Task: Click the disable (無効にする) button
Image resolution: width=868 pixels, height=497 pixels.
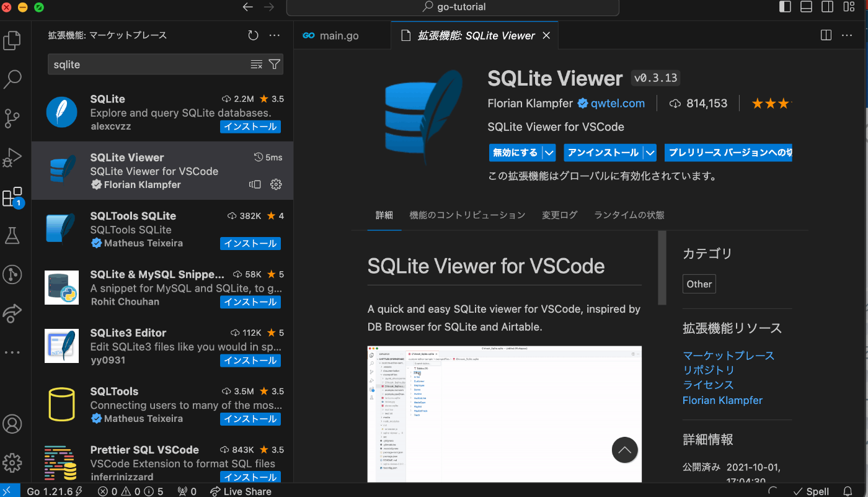Action: [x=515, y=153]
